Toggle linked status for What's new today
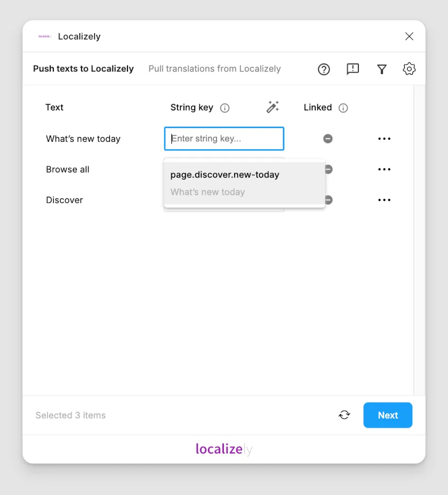Screen dimensions: 448x495 [327, 139]
